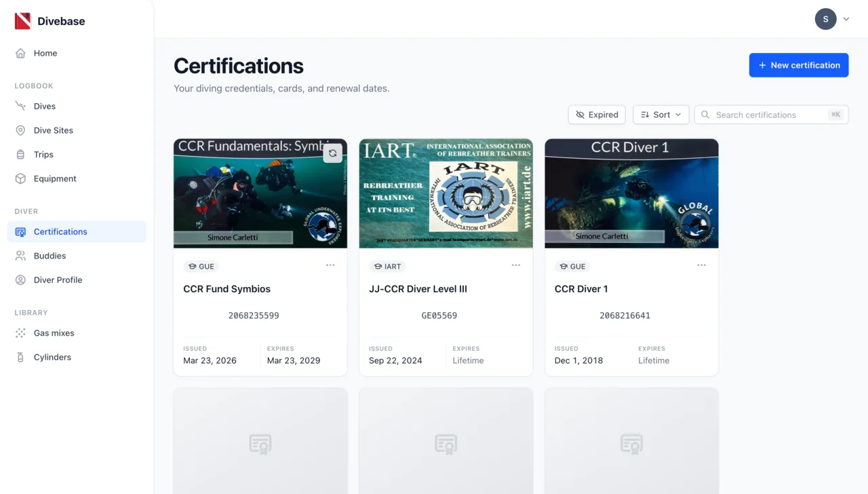Image resolution: width=868 pixels, height=494 pixels.
Task: Click the search magnifier icon
Action: click(x=705, y=115)
